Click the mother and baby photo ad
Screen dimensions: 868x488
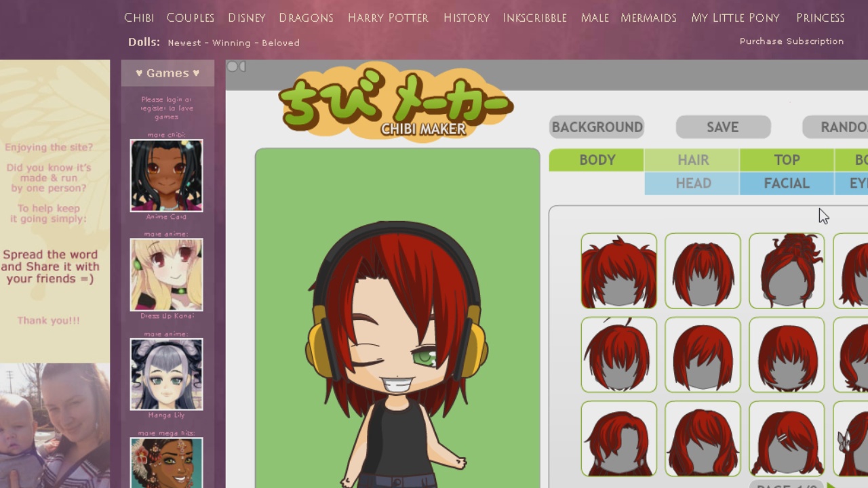pos(55,426)
